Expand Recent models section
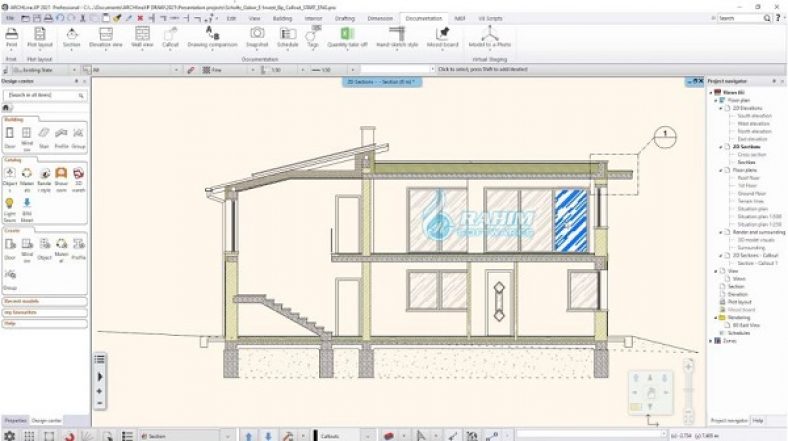The width and height of the screenshot is (788, 441). 44,301
